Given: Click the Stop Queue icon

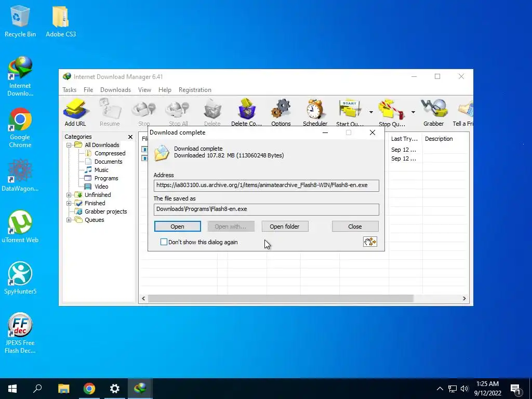Looking at the screenshot, I should (392, 109).
